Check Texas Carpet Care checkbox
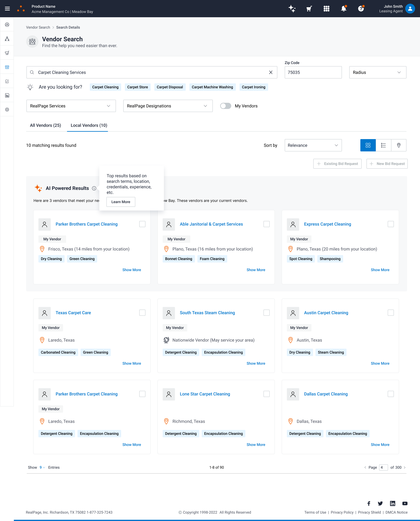 [142, 313]
